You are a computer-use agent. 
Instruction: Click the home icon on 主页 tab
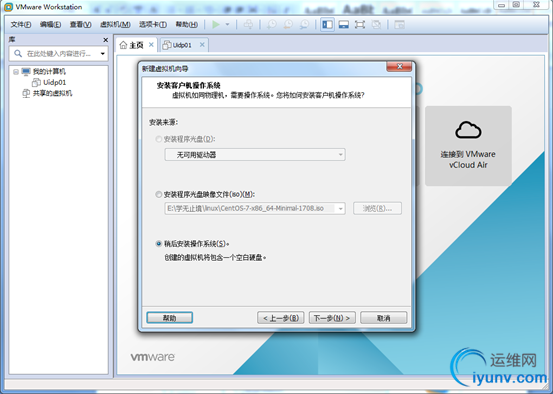[x=123, y=45]
